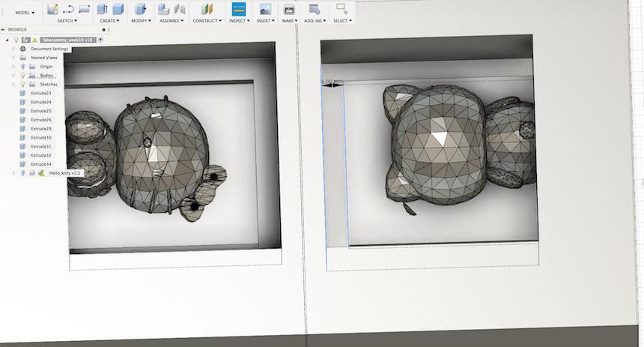
Task: Select Extrude24 in the browser
Action: pyautogui.click(x=41, y=102)
